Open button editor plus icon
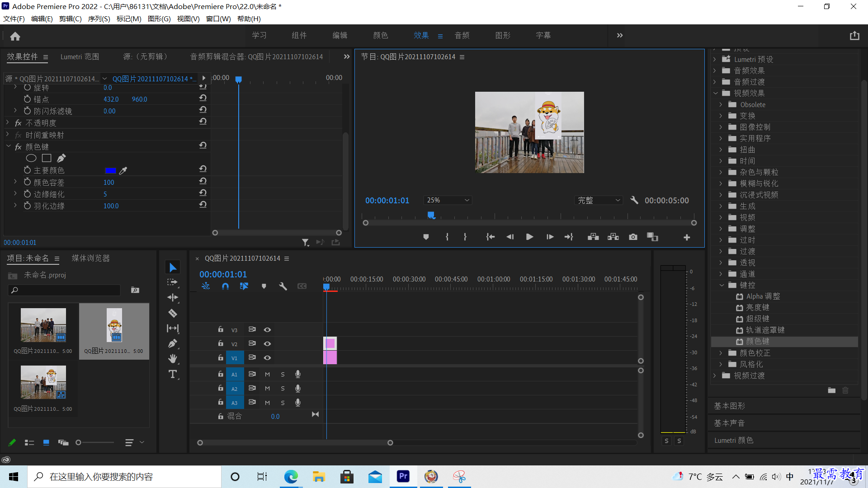868x488 pixels. [687, 237]
